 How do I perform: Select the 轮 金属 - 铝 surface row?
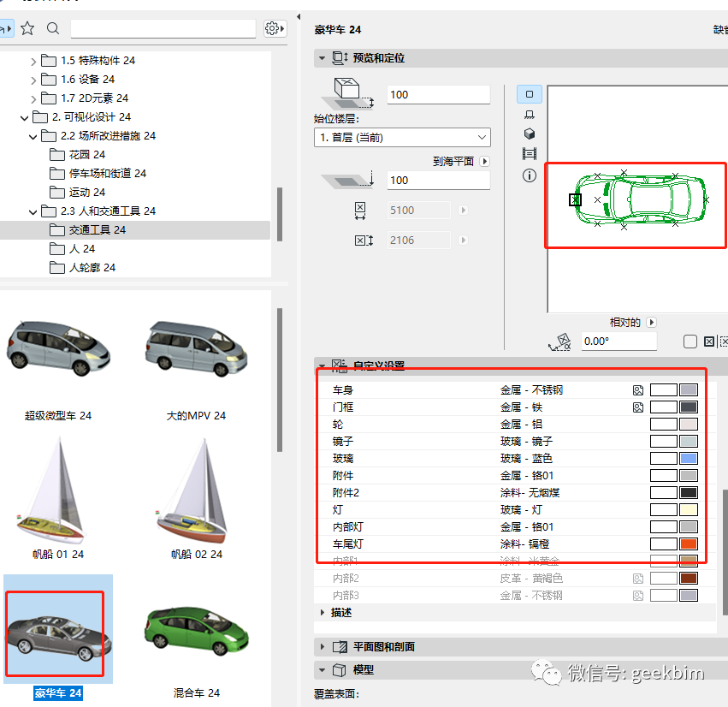(514, 424)
